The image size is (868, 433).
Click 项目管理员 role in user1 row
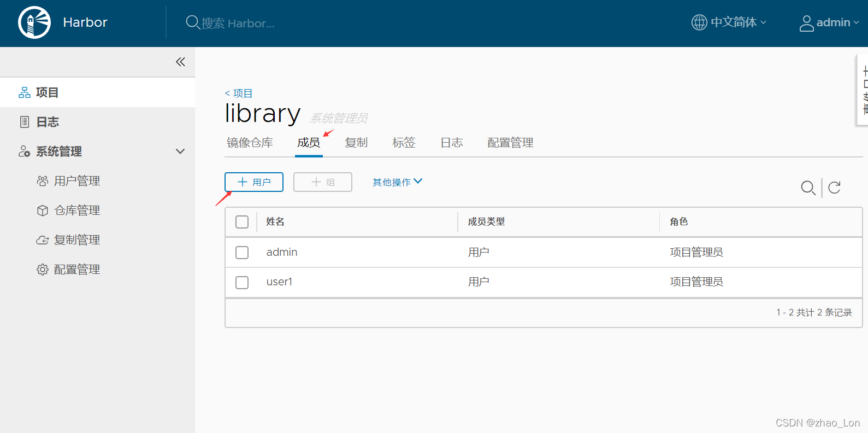pos(696,282)
